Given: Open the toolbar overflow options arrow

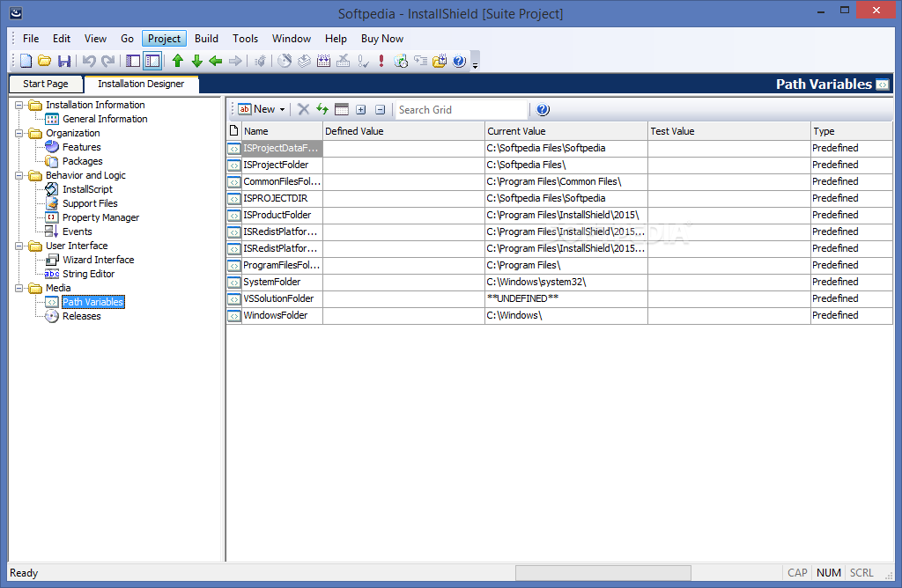Looking at the screenshot, I should (475, 61).
